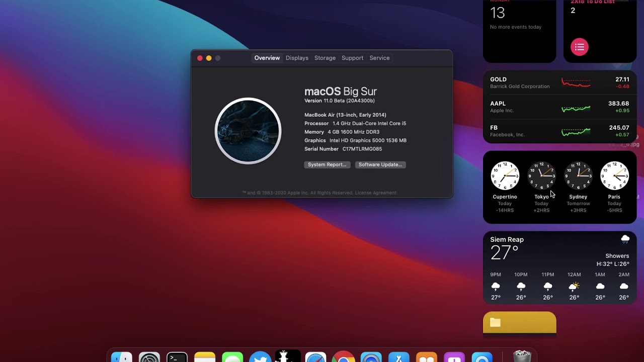Open Google Chrome from the Dock

click(x=344, y=357)
